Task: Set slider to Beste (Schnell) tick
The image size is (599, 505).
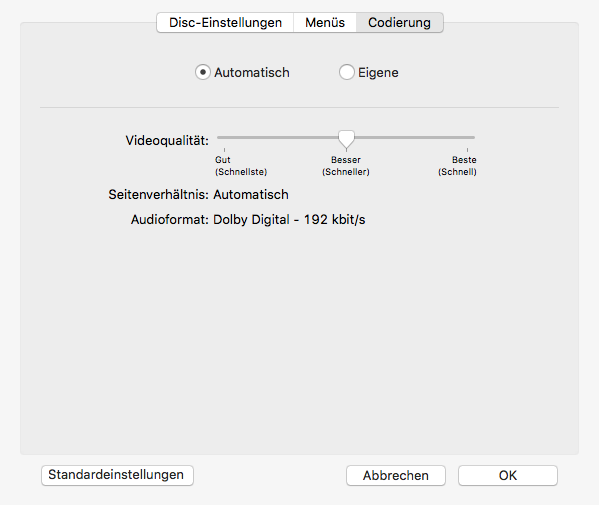Action: click(467, 138)
